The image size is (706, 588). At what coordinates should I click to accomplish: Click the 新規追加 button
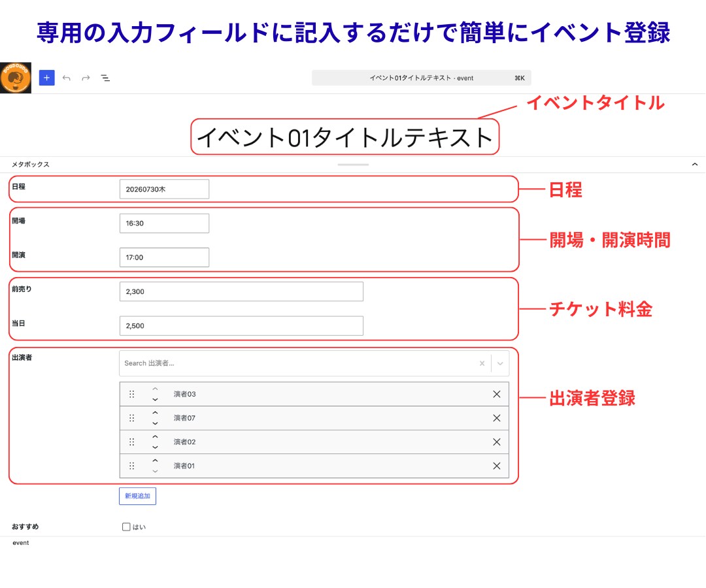137,496
